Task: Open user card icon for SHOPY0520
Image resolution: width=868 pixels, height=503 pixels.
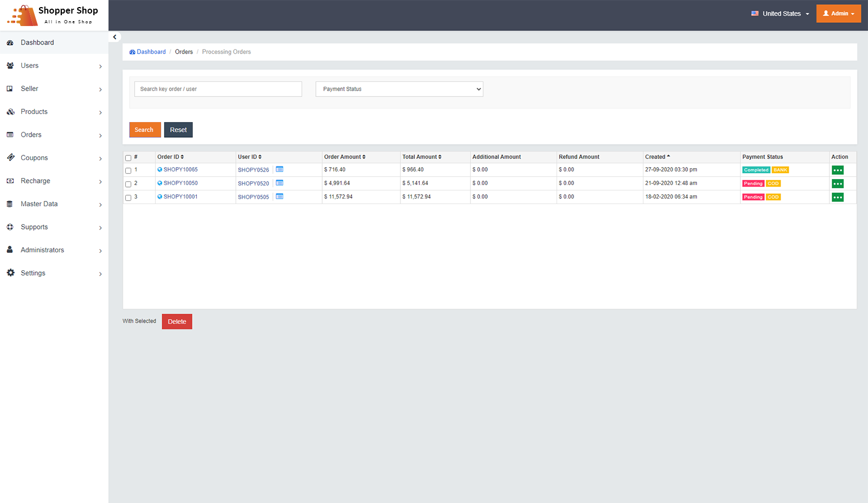Action: 279,183
